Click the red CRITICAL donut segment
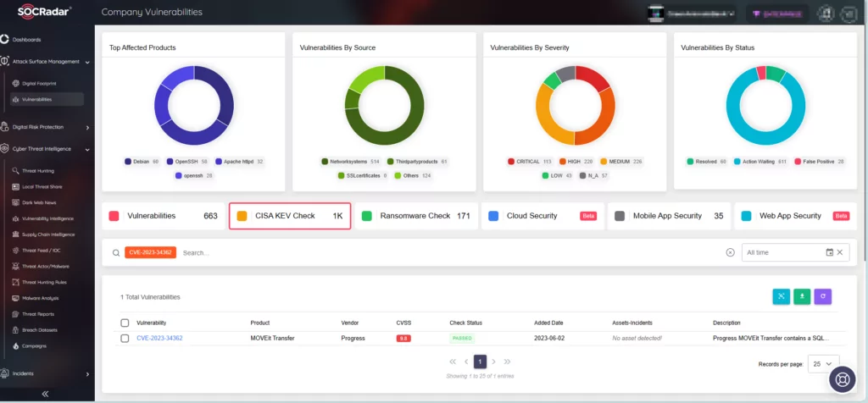The height and width of the screenshot is (403, 868). [593, 77]
